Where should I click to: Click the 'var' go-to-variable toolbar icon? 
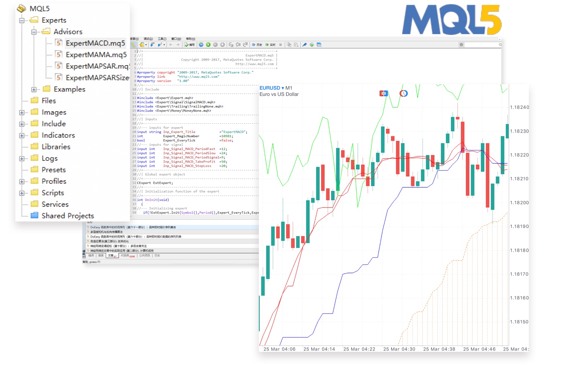[x=152, y=44]
